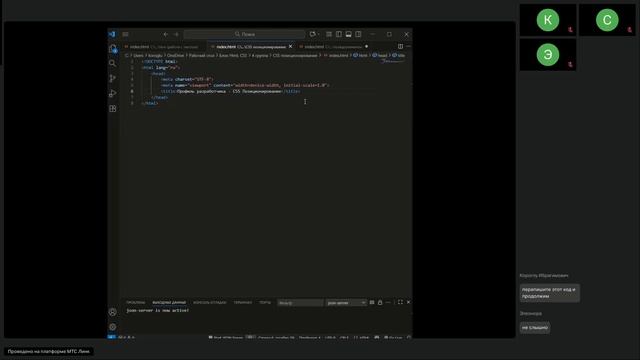This screenshot has width=640, height=360.
Task: Click the VS Code logo icon
Action: pos(112,34)
